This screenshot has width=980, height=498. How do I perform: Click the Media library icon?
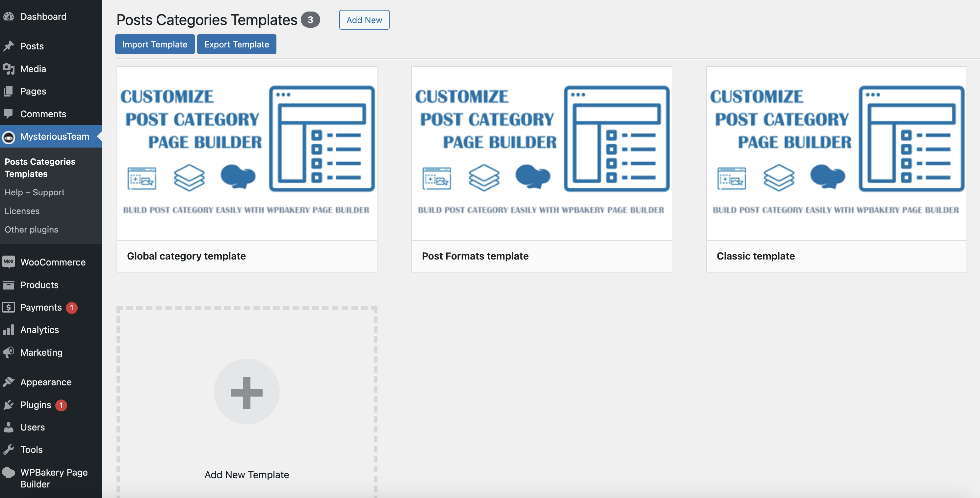click(8, 69)
